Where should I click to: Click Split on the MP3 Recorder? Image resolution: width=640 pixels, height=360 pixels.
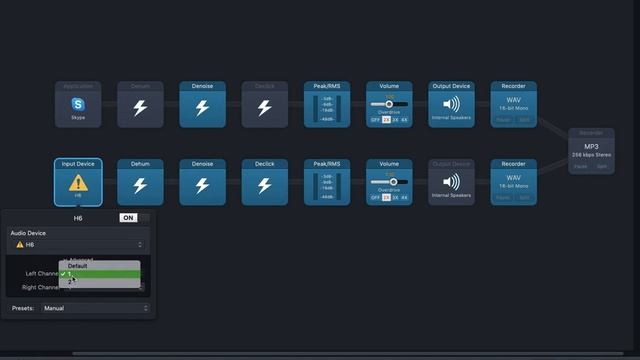click(602, 167)
